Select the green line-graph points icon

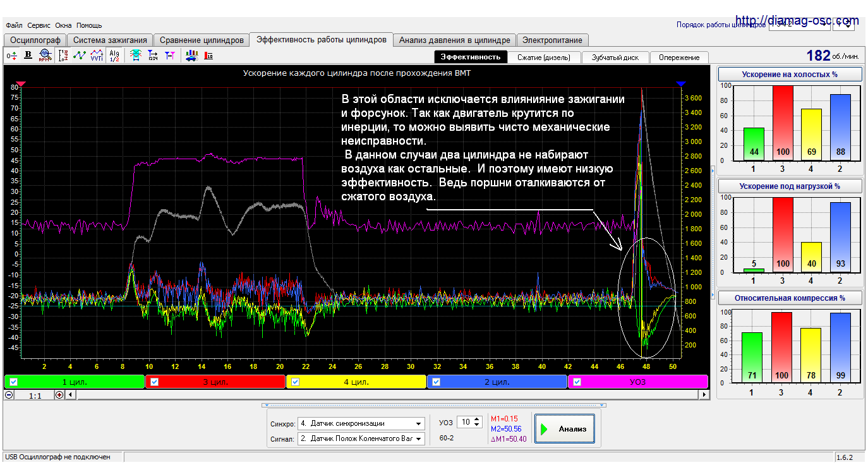point(80,56)
